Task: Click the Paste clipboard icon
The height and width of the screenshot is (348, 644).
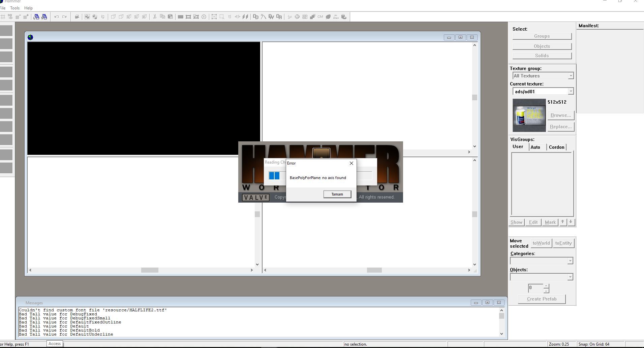Action: pos(170,17)
